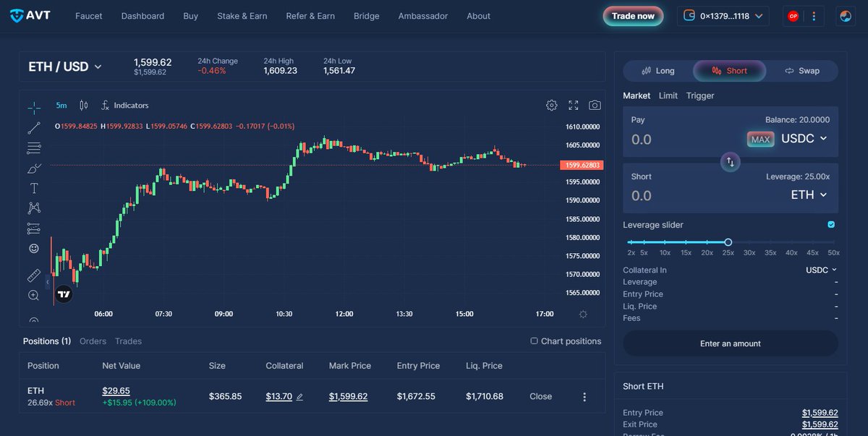The image size is (868, 436).
Task: Set leverage slider to 10x
Action: (x=665, y=242)
